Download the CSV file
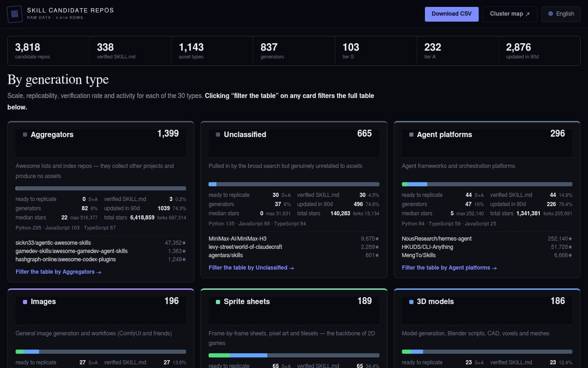The width and height of the screenshot is (588, 368). click(452, 14)
